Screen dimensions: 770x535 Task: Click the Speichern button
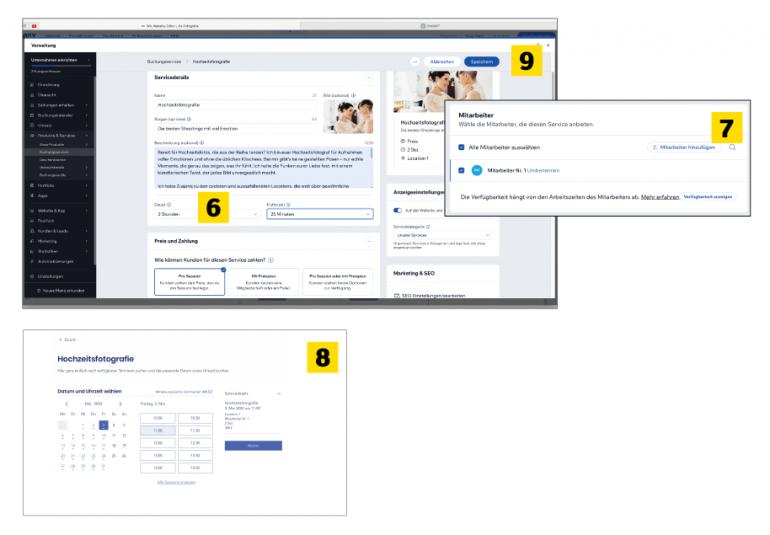481,62
